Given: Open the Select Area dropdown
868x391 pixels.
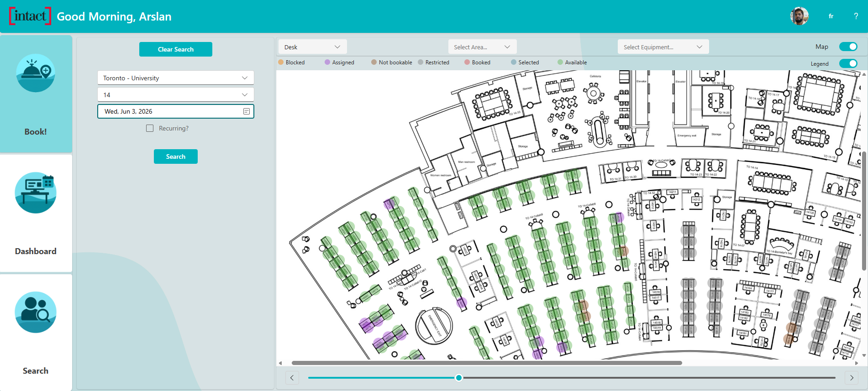Looking at the screenshot, I should [482, 47].
